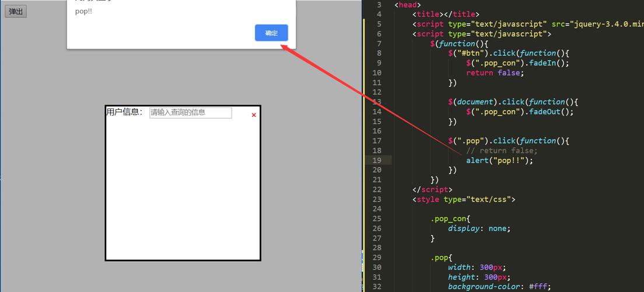
Task: Click the return false; line under fadeIn
Action: coord(495,73)
